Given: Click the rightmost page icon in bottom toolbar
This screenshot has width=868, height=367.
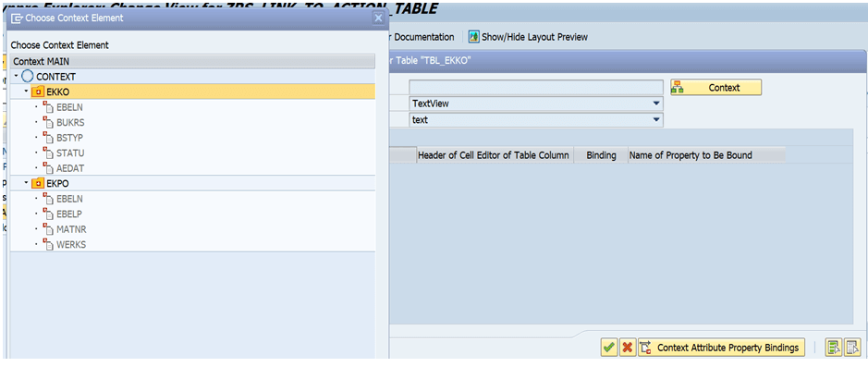Looking at the screenshot, I should [x=852, y=348].
